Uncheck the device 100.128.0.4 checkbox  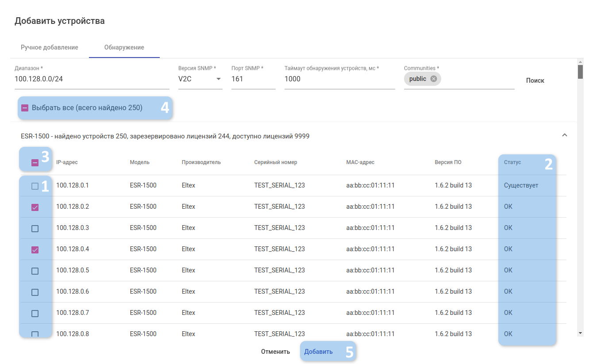point(35,250)
